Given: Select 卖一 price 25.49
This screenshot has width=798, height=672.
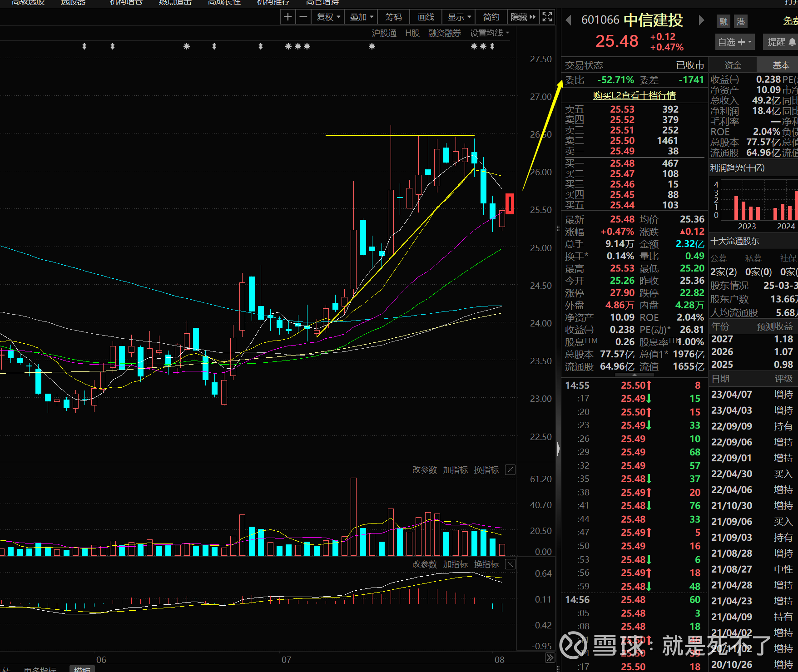Looking at the screenshot, I should coord(622,151).
